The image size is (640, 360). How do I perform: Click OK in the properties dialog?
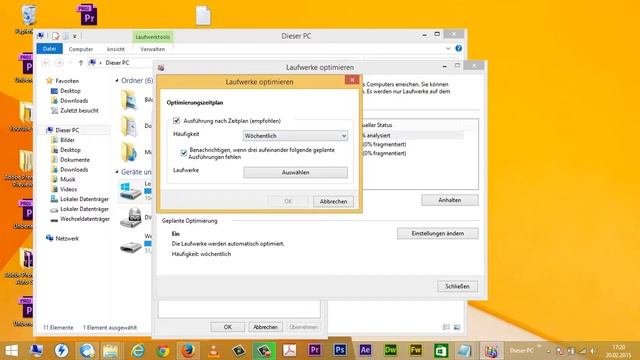pyautogui.click(x=228, y=327)
